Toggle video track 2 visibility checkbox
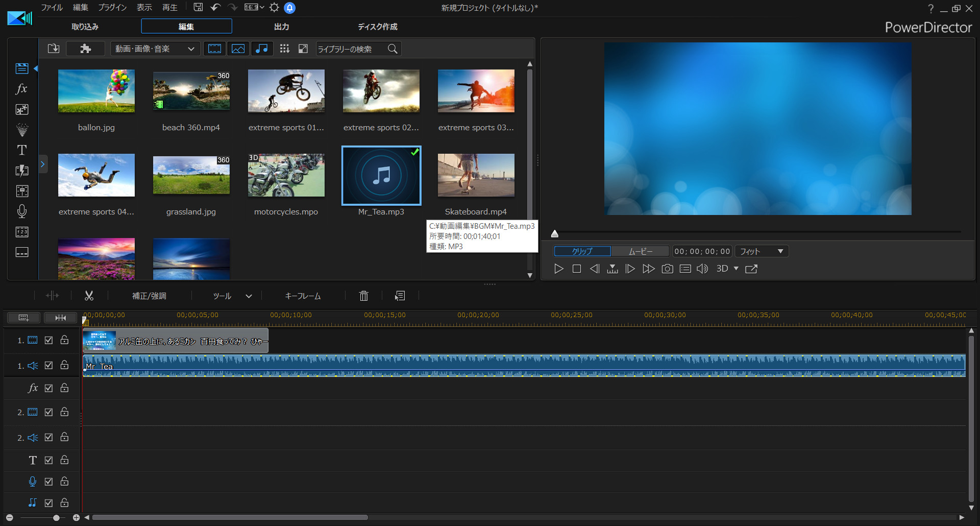Screen dimensions: 980x526 48,412
